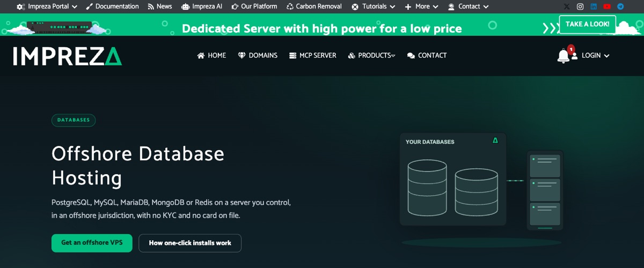Viewport: 644px width, 268px height.
Task: Go to the CONTACT navigation item
Action: 427,55
